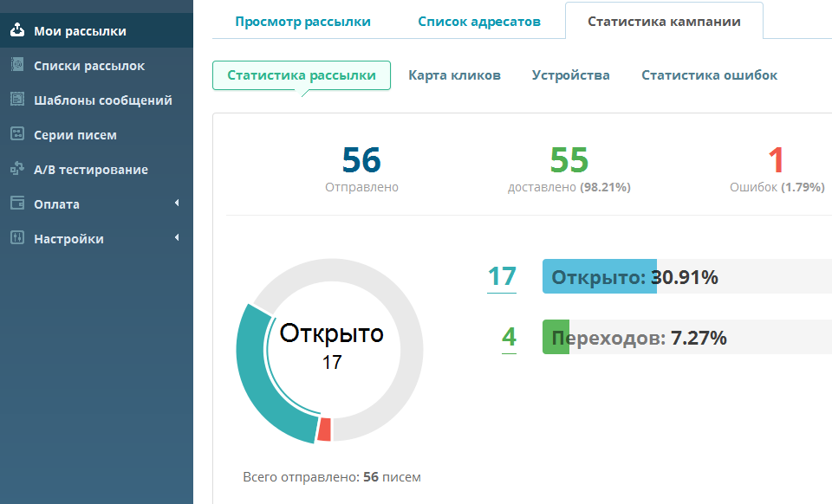Click the Оплата wallet icon
832x504 pixels.
(17, 203)
